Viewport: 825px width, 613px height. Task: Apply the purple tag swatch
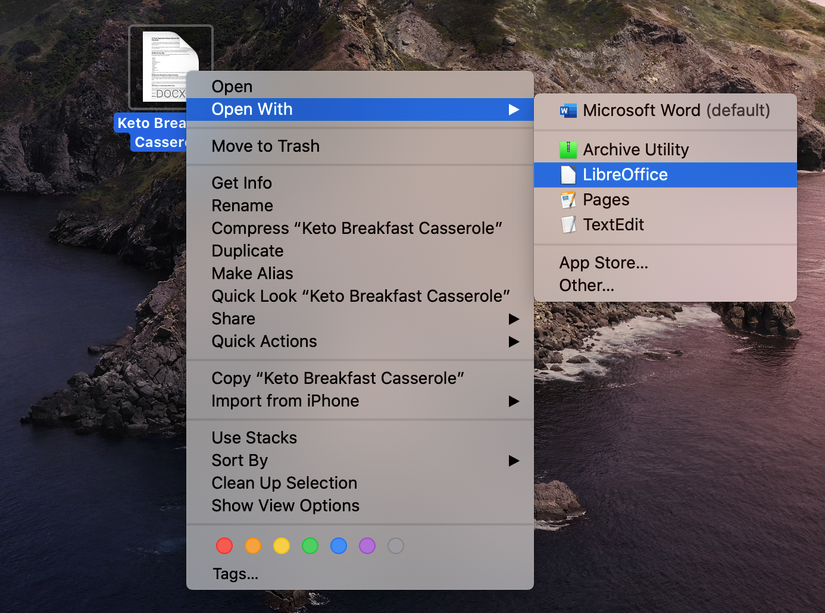pos(367,546)
